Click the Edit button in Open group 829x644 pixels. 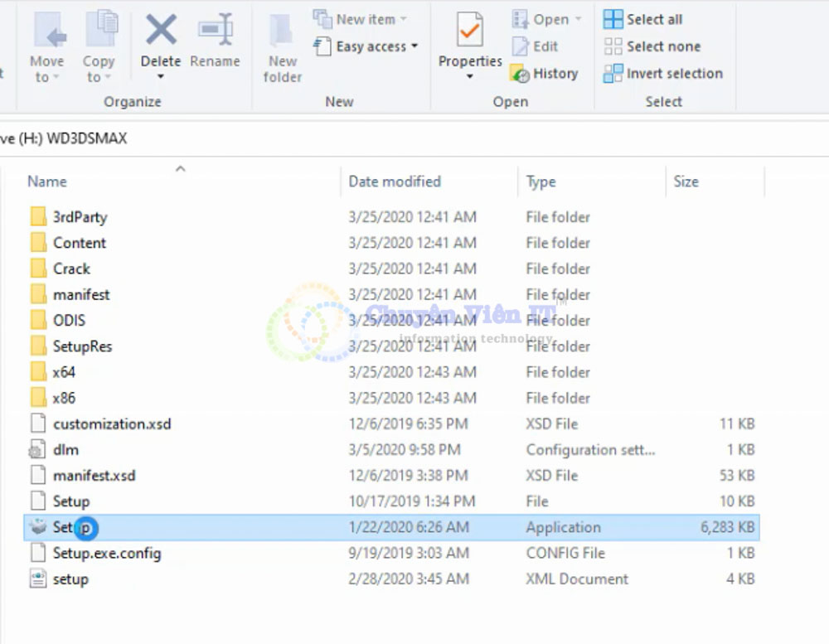click(x=535, y=46)
